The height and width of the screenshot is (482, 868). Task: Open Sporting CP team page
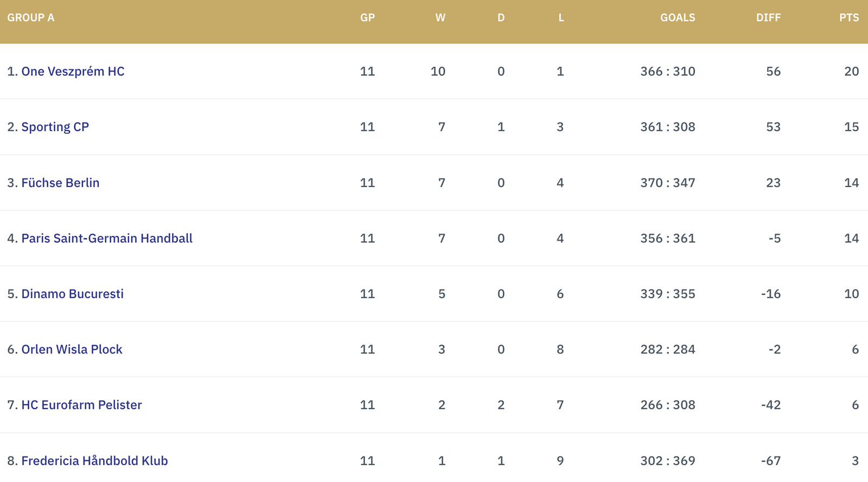coord(55,127)
